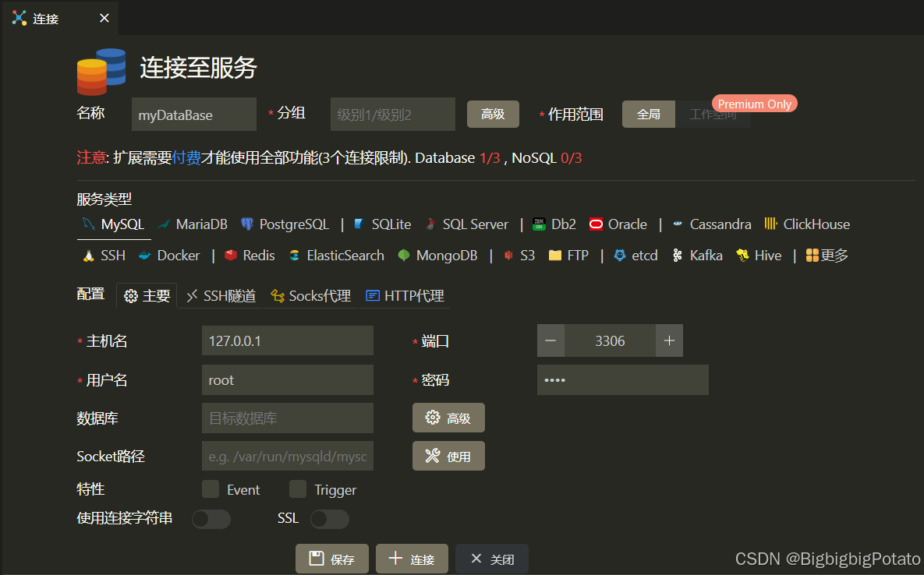The image size is (924, 575).
Task: Decrease port number with minus button
Action: [x=551, y=340]
